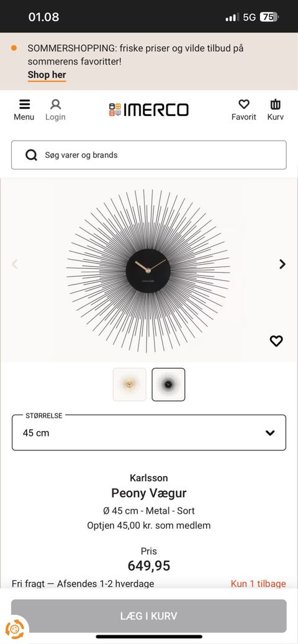
Task: Click the IMERCO logo
Action: pyautogui.click(x=148, y=110)
